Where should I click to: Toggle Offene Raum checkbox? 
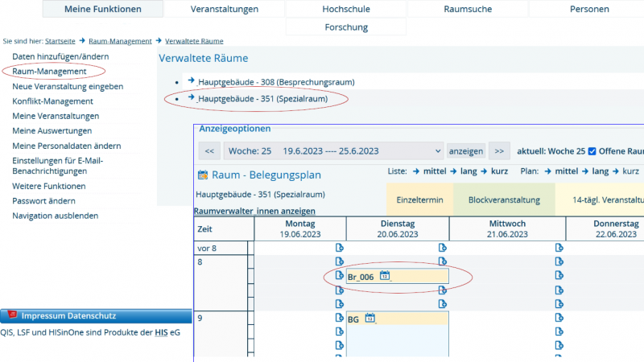pos(592,151)
